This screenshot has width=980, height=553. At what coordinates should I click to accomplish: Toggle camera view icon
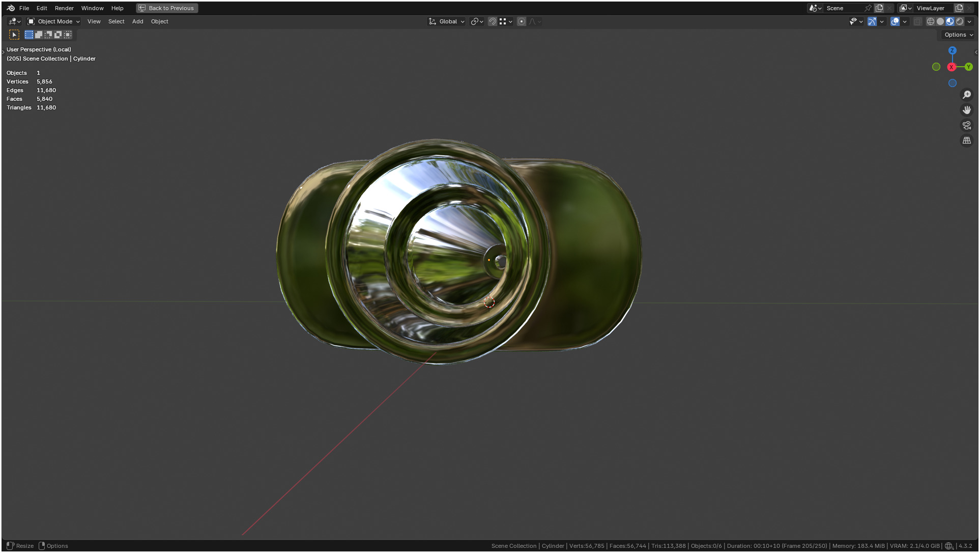(x=966, y=125)
